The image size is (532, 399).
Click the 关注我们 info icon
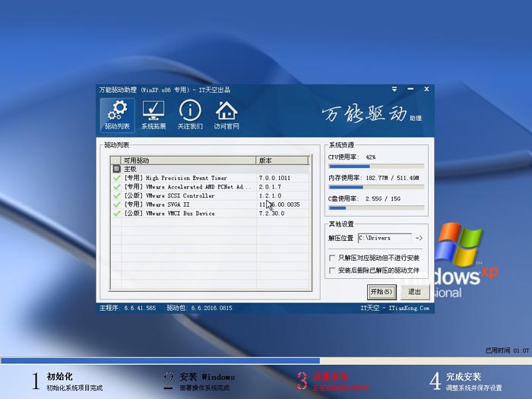(x=190, y=114)
